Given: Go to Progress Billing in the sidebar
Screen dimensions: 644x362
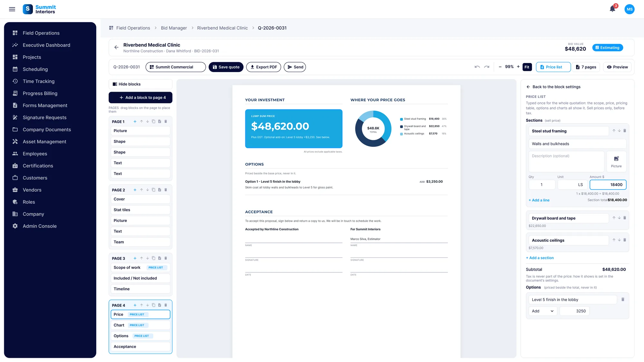Looking at the screenshot, I should 40,93.
